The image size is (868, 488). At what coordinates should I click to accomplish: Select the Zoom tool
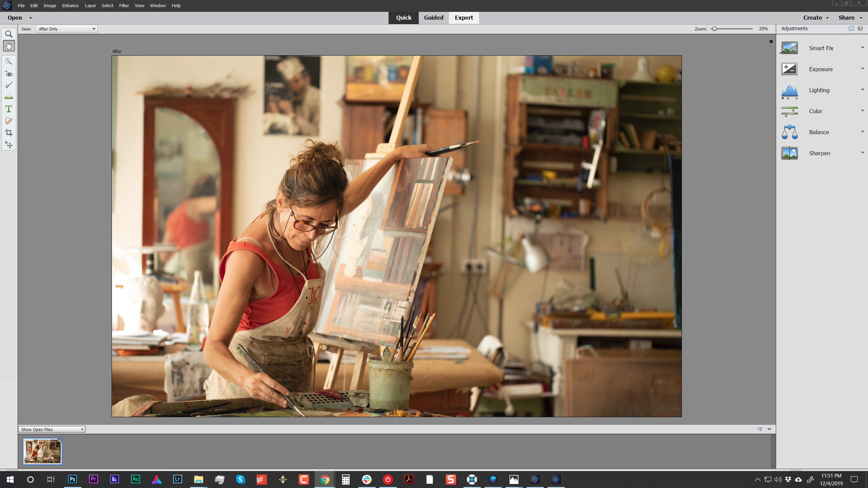click(x=8, y=34)
